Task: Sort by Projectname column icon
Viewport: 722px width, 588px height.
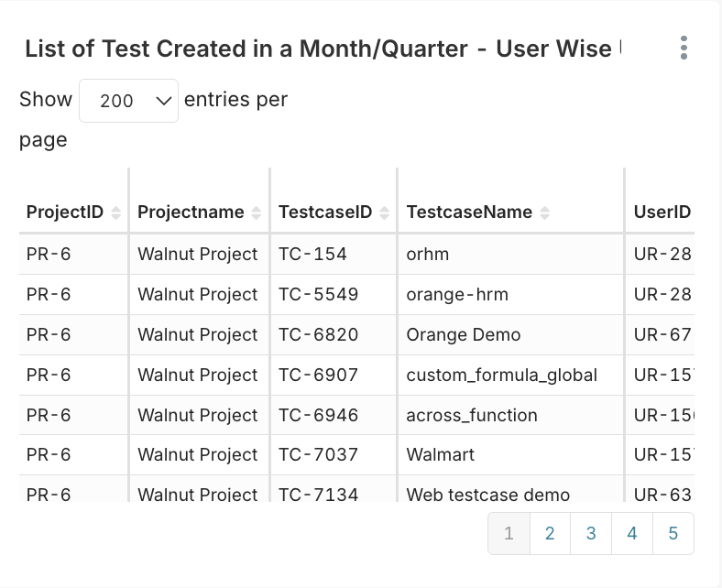Action: pos(257,212)
